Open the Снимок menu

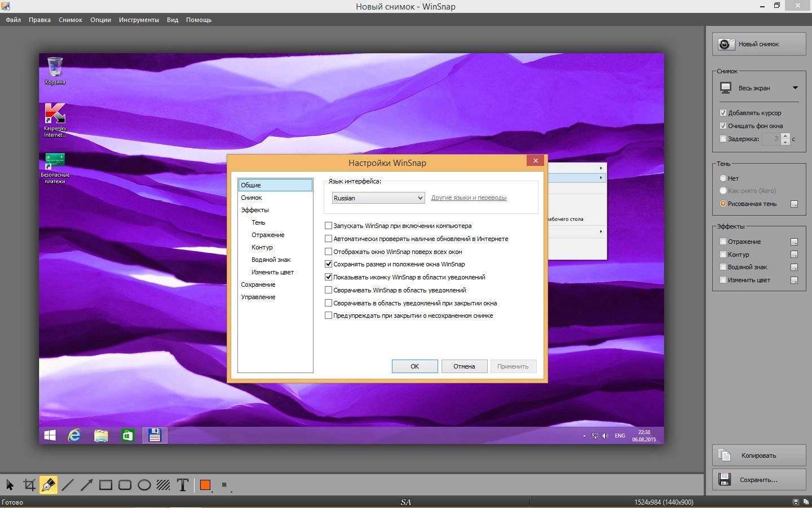tap(70, 20)
